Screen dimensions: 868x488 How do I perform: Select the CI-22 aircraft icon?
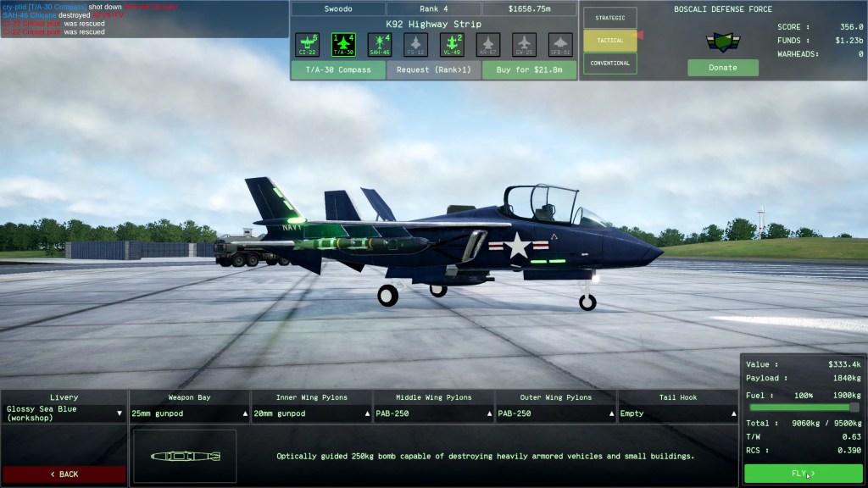307,45
